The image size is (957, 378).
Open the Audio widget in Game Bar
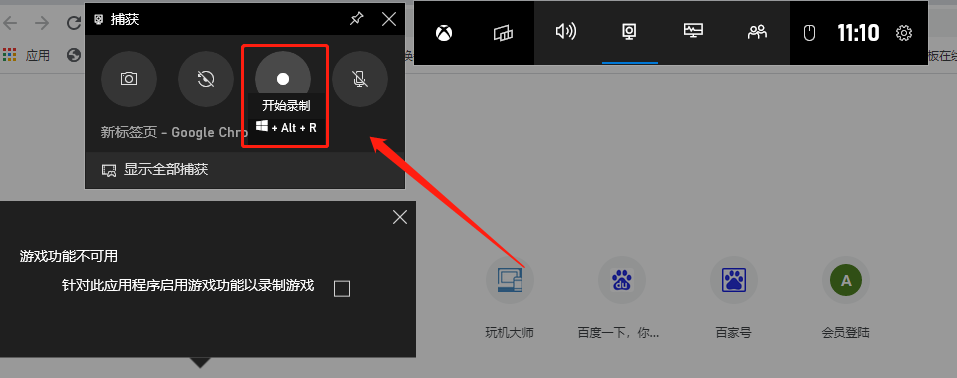[566, 32]
